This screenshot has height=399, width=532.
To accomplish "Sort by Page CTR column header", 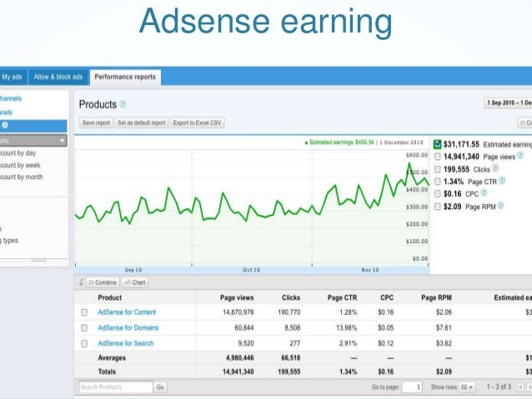I will pos(343,297).
